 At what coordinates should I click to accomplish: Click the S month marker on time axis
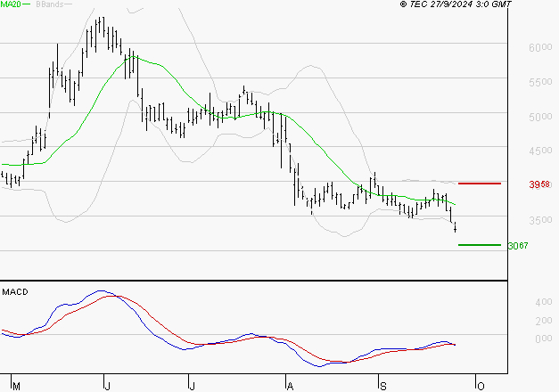383,386
